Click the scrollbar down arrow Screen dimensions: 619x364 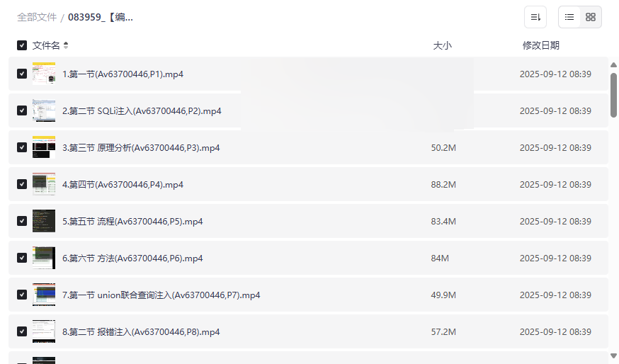pos(613,356)
